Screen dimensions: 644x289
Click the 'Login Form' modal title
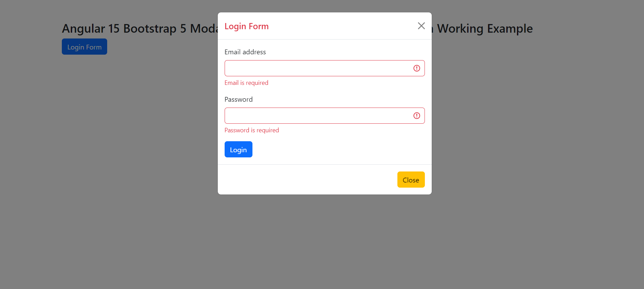click(x=247, y=26)
